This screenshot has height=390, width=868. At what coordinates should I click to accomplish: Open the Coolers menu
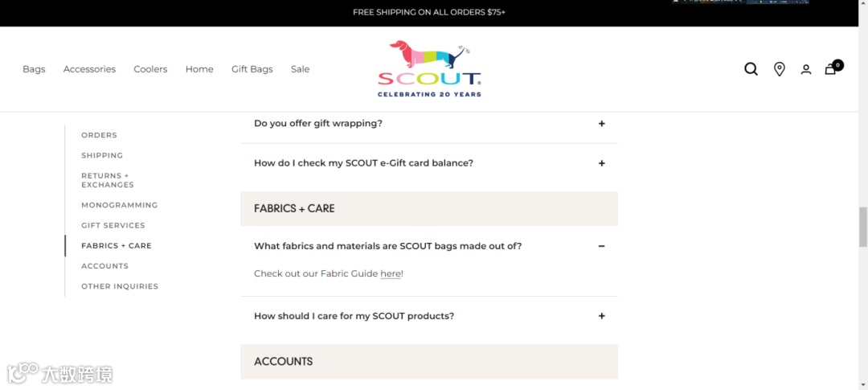pyautogui.click(x=150, y=69)
